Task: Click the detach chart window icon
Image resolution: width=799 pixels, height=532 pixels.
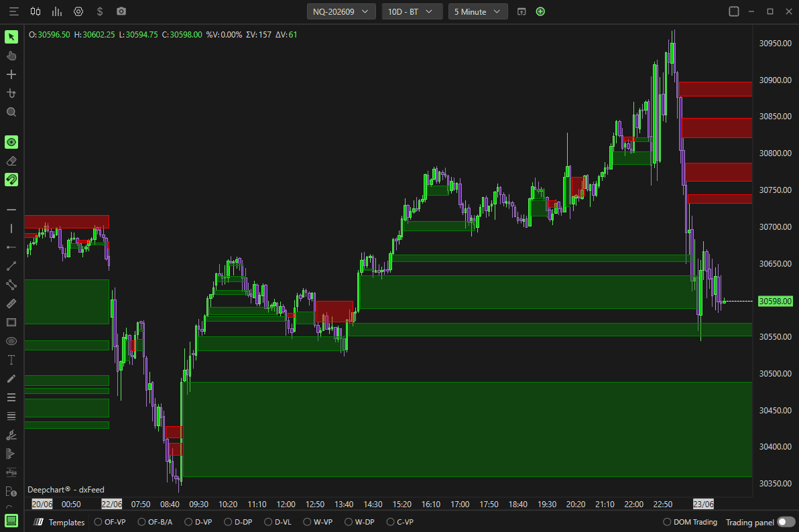Action: pyautogui.click(x=521, y=11)
